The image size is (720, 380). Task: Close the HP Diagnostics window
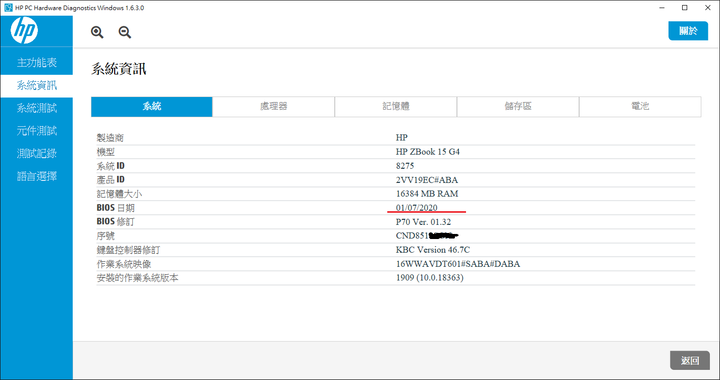tap(708, 8)
